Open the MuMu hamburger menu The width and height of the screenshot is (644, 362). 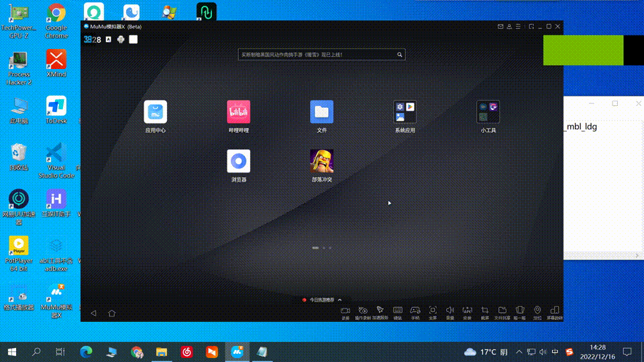pos(518,26)
